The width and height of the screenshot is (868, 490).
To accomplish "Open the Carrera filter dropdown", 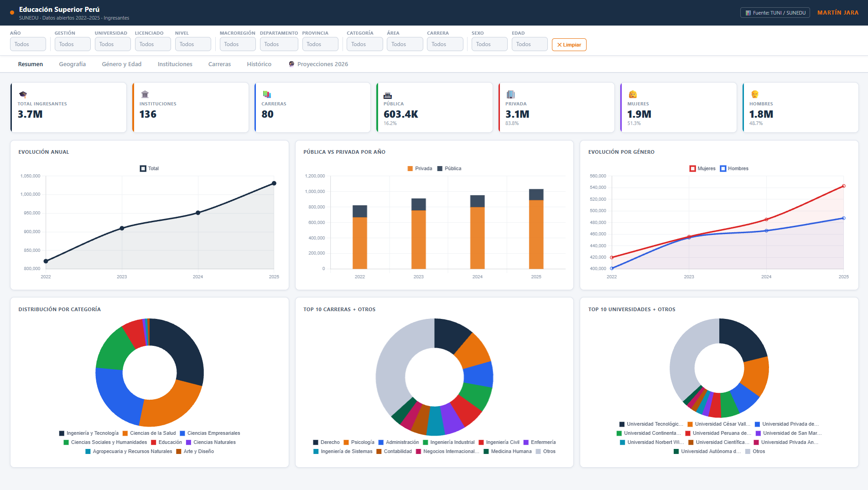I will coord(445,44).
